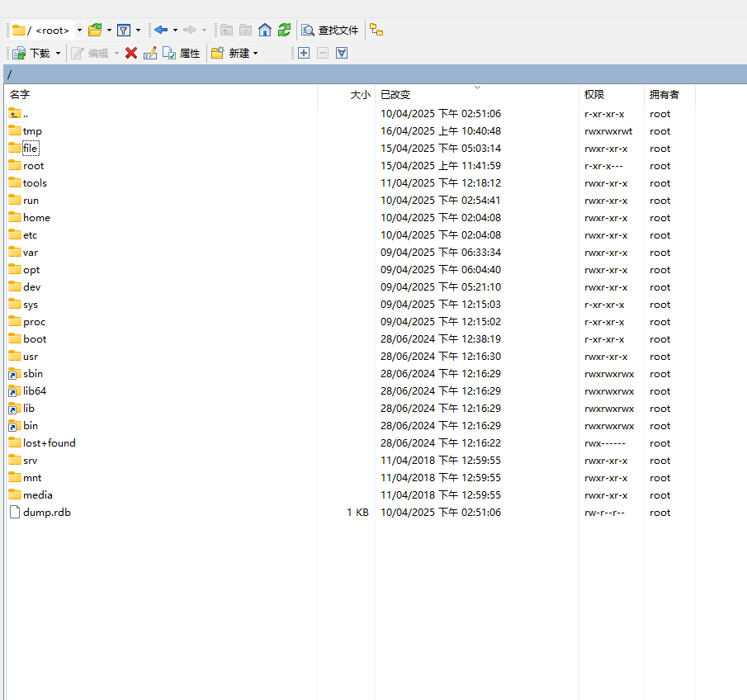Viewport: 747px width, 700px height.
Task: Click the refresh remote directory icon
Action: coord(284,30)
